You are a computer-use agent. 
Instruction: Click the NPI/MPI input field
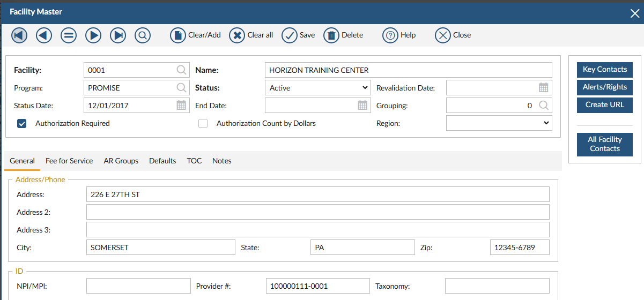point(138,286)
